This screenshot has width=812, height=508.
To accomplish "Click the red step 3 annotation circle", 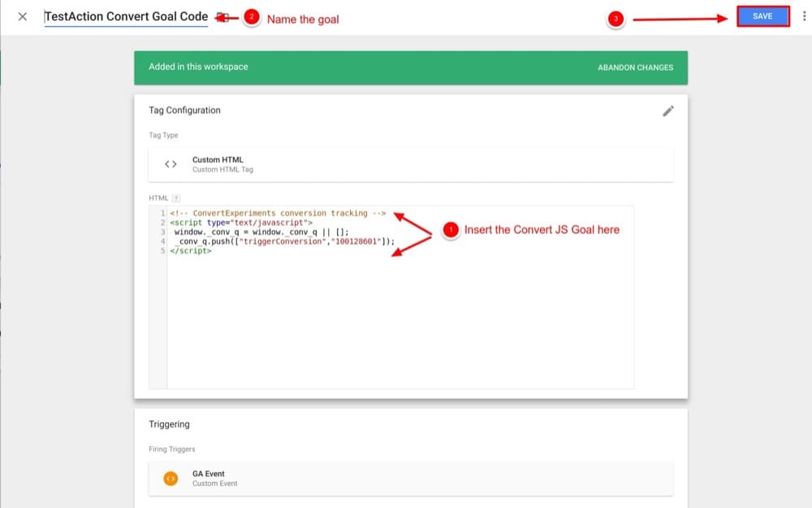I will [x=615, y=19].
